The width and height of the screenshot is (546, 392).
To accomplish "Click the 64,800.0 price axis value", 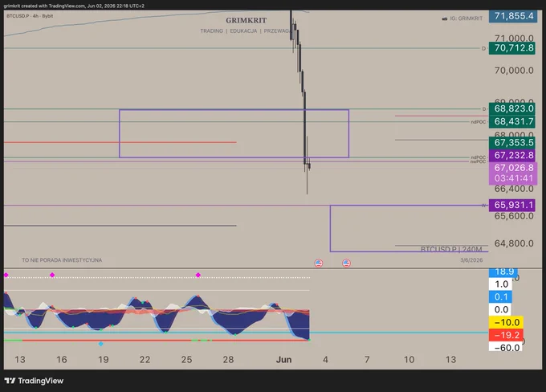I will 514,243.
